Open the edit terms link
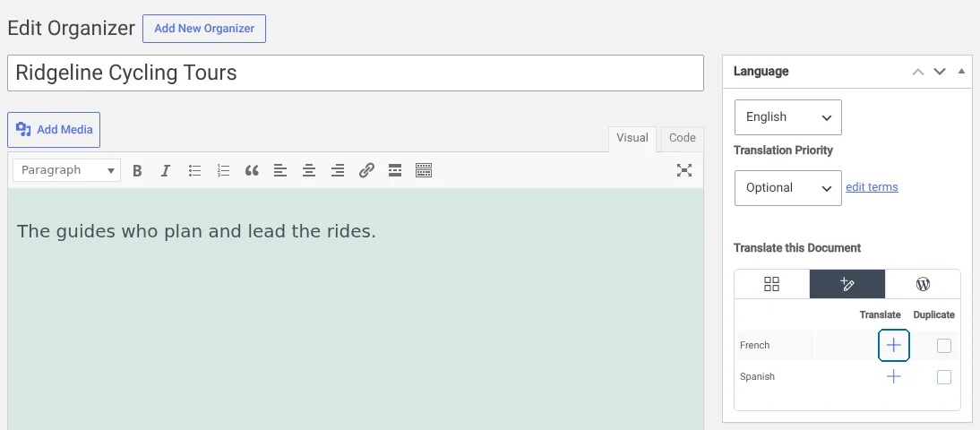Image resolution: width=980 pixels, height=430 pixels. [x=872, y=187]
